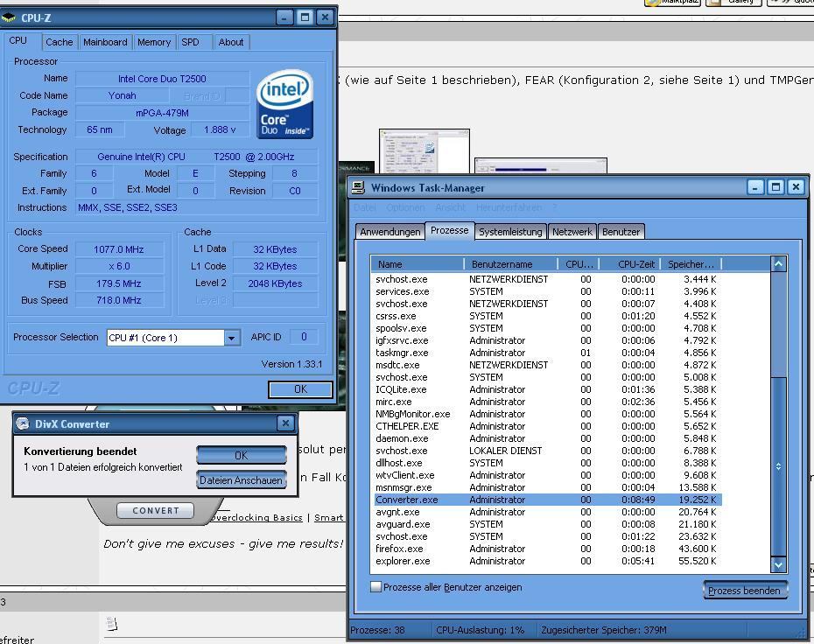The height and width of the screenshot is (644, 814).
Task: Select the explorer.exe process row
Action: [546, 561]
